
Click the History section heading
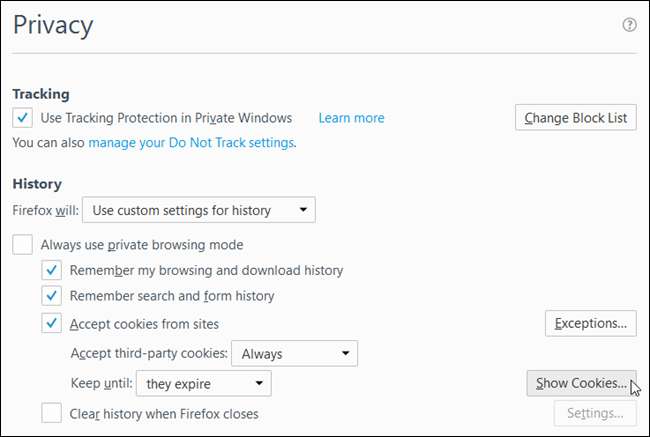(x=37, y=184)
